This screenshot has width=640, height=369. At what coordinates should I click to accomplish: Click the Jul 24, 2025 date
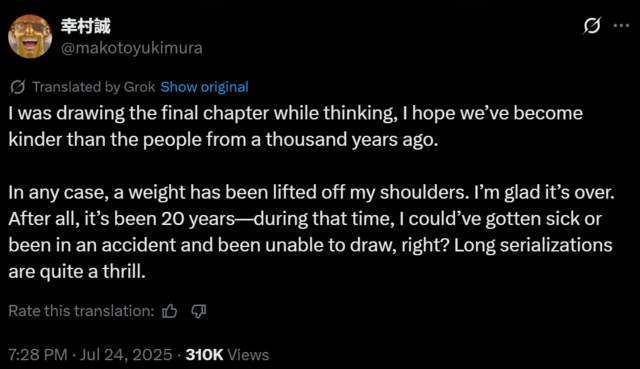pyautogui.click(x=126, y=355)
